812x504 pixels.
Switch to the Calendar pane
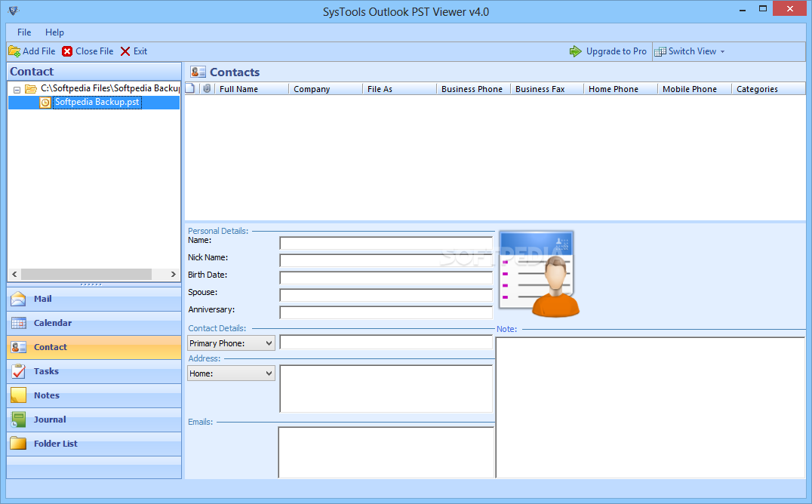[94, 323]
